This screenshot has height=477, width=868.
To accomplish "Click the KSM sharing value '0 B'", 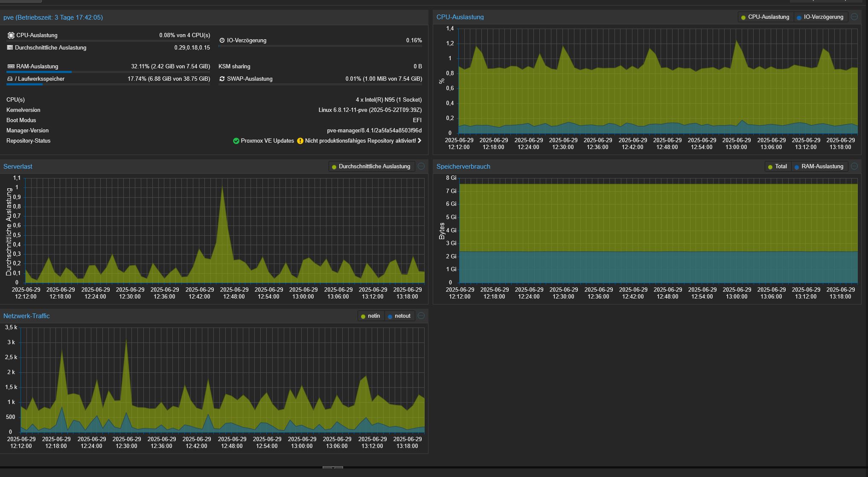I will tap(418, 67).
